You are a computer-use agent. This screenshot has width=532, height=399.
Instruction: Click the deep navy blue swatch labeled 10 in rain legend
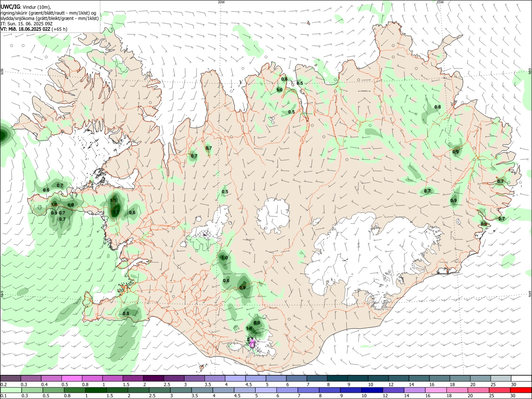tap(372, 390)
